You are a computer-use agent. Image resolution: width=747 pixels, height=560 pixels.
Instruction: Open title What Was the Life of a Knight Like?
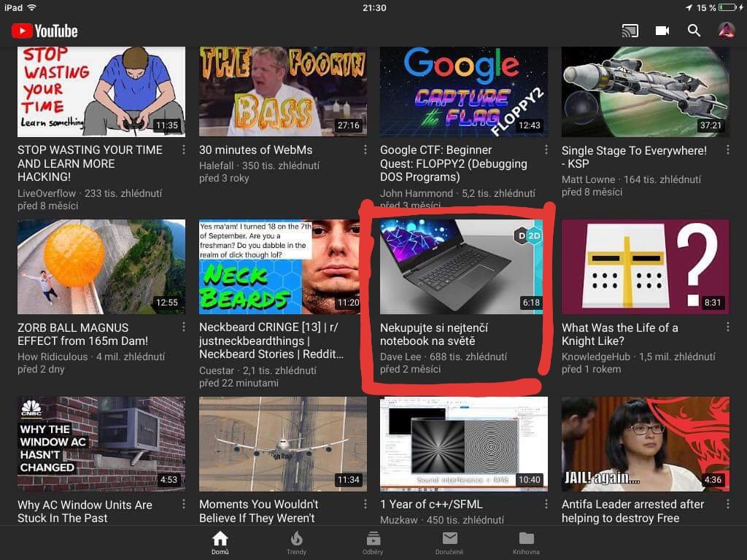pyautogui.click(x=620, y=334)
